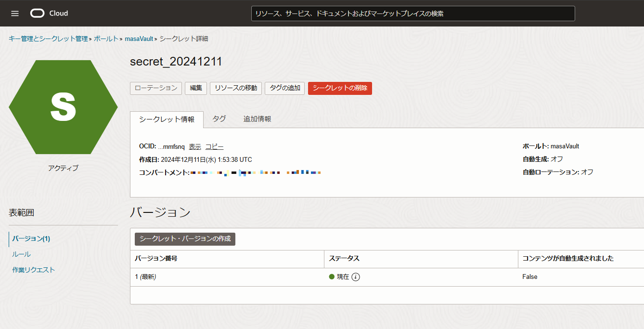This screenshot has width=644, height=329.
Task: Switch to the 追加情報 tab
Action: (x=257, y=119)
